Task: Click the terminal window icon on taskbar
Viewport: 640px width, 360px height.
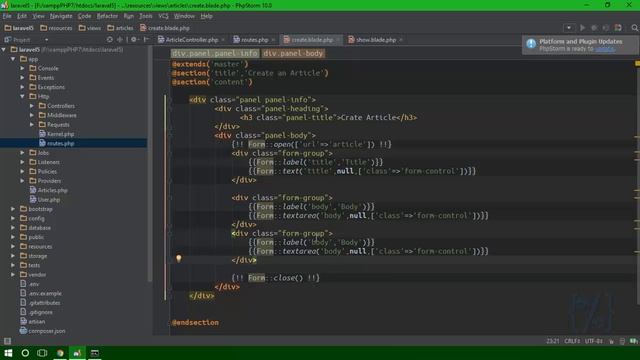Action: click(x=95, y=353)
